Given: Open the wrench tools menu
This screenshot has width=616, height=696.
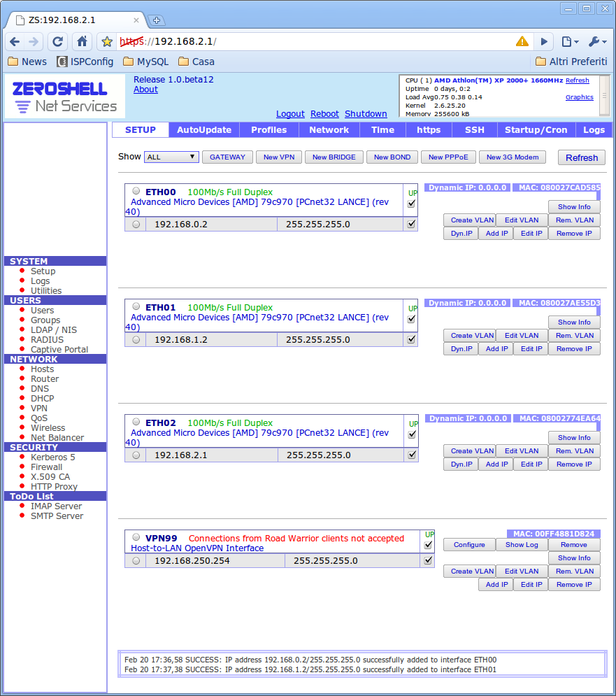Looking at the screenshot, I should click(597, 42).
